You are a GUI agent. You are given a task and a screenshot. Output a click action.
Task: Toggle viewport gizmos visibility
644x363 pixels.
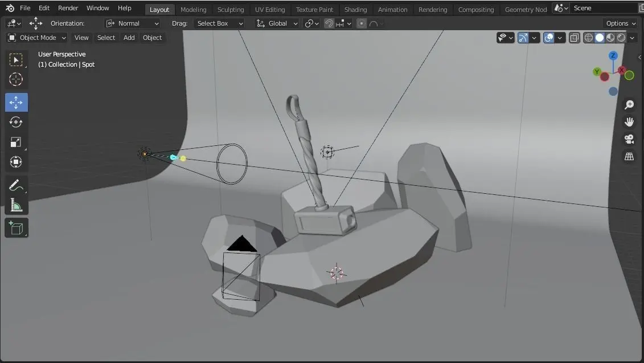point(523,38)
